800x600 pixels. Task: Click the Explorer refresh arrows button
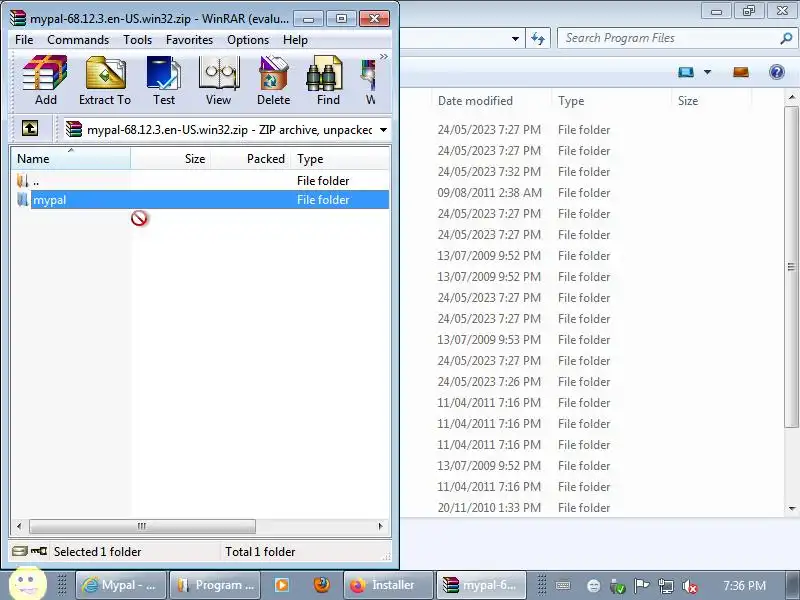[538, 38]
